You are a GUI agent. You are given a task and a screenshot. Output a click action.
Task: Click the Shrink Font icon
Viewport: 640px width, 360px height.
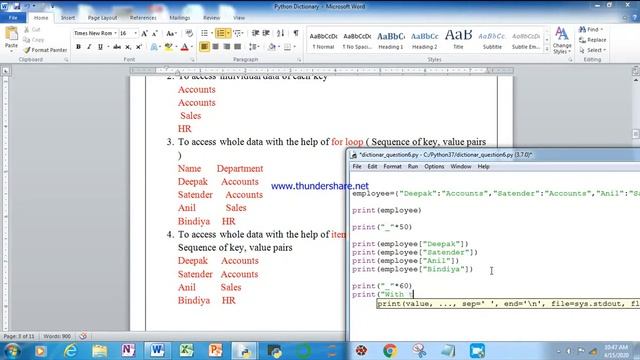[x=155, y=33]
